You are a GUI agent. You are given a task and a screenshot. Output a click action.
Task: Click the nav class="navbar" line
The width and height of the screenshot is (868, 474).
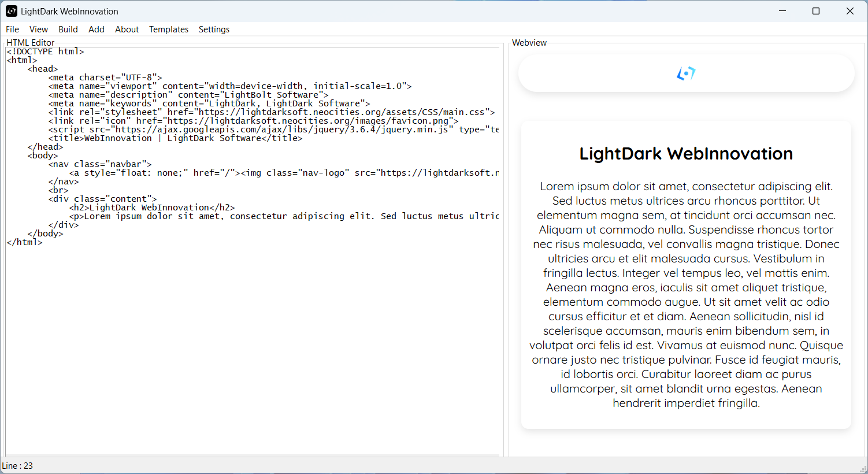pyautogui.click(x=100, y=164)
